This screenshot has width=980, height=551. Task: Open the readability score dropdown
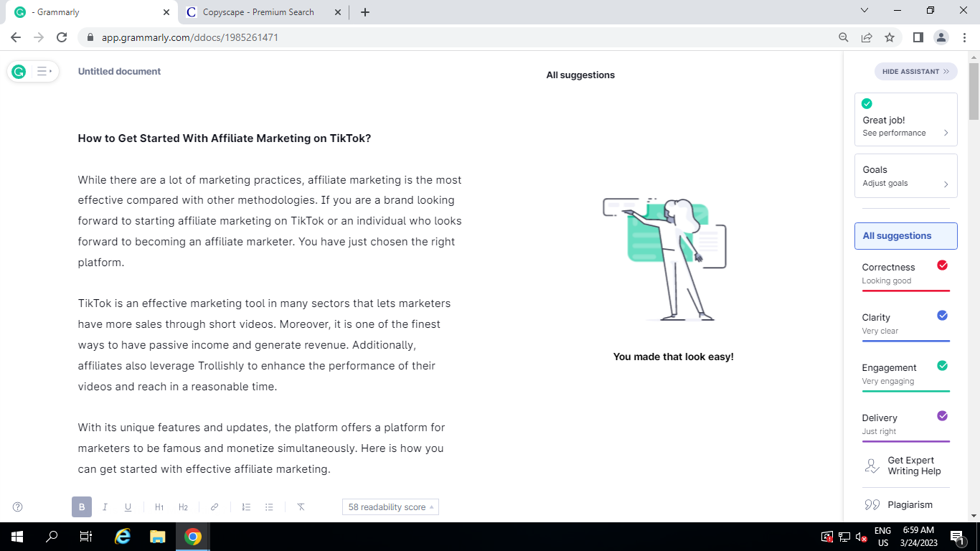click(390, 507)
